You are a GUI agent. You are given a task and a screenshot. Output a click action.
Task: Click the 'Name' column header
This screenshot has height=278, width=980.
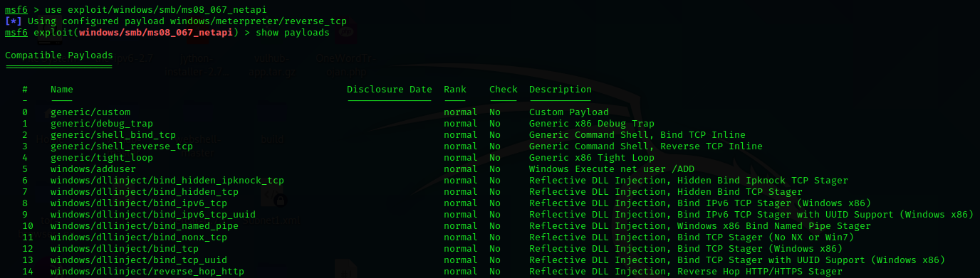[x=61, y=90]
